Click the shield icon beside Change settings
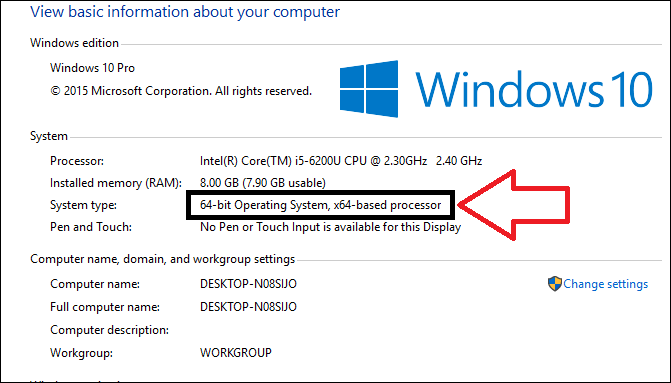This screenshot has width=671, height=383. click(x=555, y=284)
